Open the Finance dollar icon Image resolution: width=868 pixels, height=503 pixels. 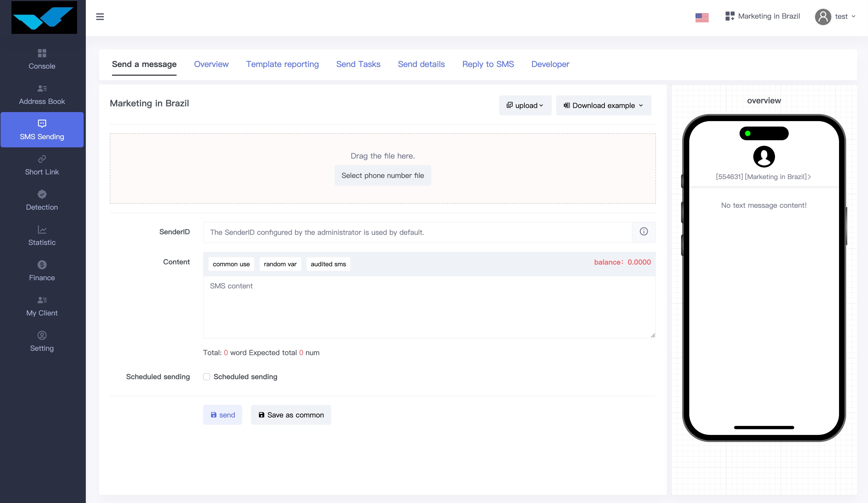(42, 265)
